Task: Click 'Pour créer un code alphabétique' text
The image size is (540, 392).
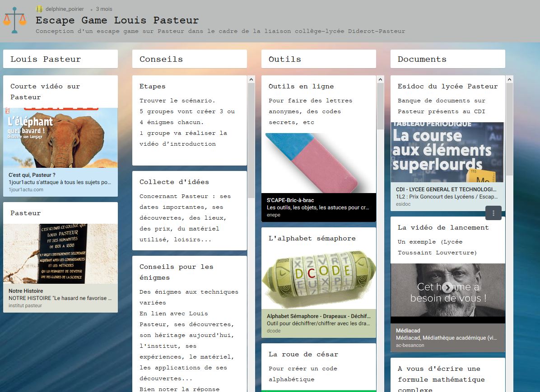Action: (x=303, y=374)
